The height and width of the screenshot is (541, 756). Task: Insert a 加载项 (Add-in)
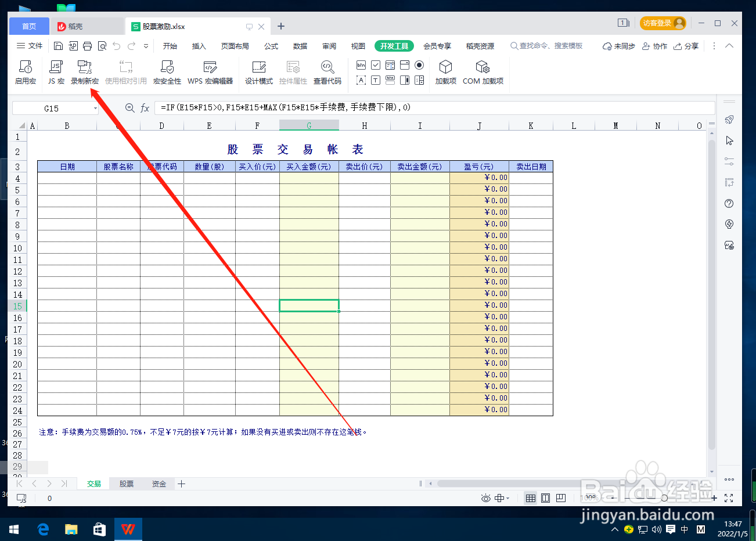445,72
